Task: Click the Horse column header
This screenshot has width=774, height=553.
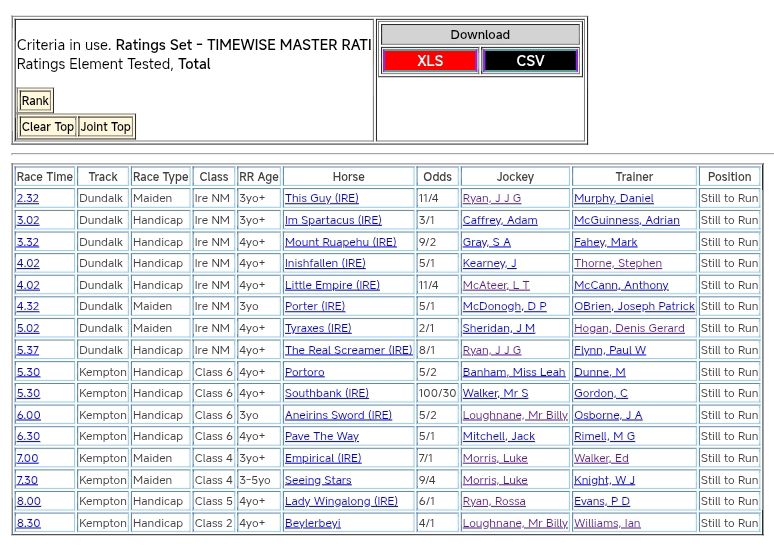Action: pos(348,177)
